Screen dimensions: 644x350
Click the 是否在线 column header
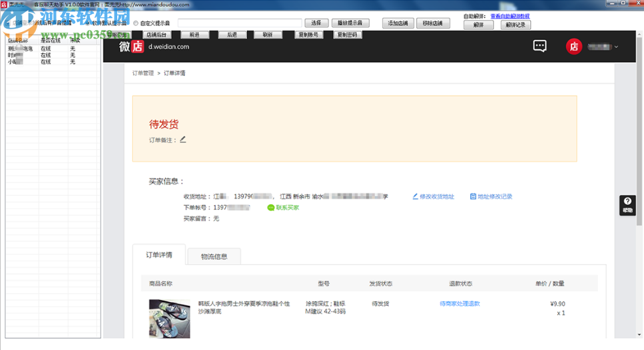(53, 41)
